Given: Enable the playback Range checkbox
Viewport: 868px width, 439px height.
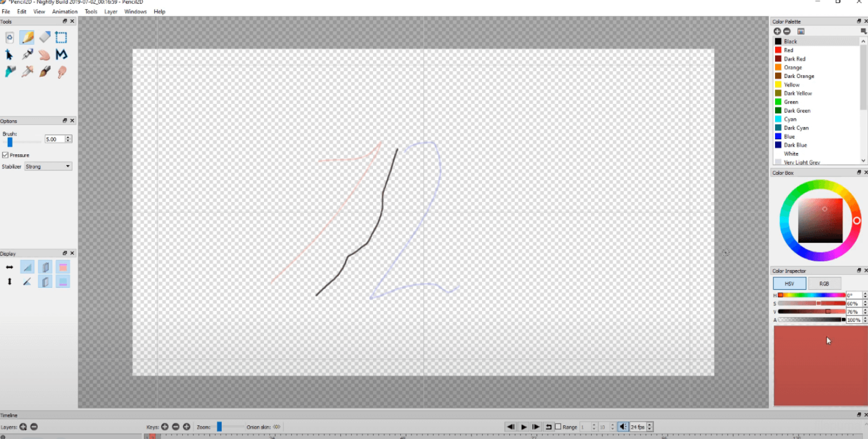Looking at the screenshot, I should [x=558, y=427].
